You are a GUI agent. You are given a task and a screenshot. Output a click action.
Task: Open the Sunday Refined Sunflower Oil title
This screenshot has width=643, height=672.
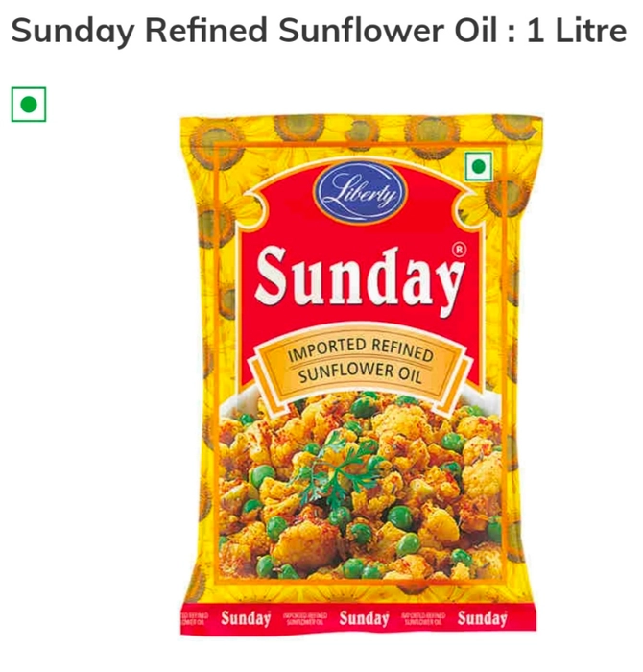[x=319, y=31]
